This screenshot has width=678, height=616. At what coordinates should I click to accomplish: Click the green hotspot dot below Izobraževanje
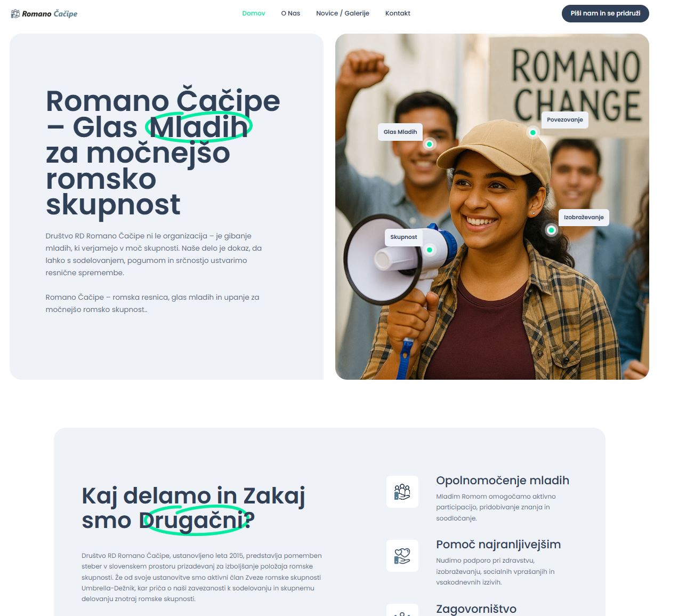tap(551, 230)
